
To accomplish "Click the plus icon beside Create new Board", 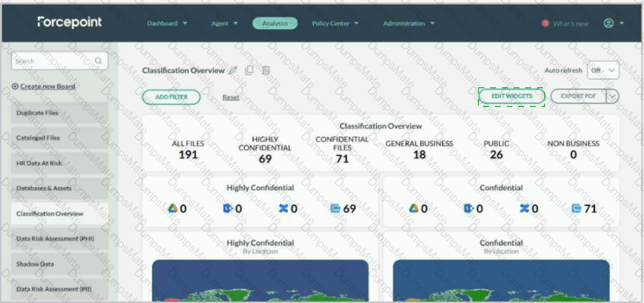I will pos(15,86).
